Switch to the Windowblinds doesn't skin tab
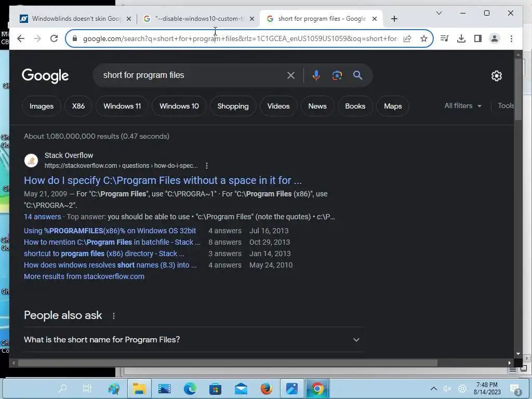The width and height of the screenshot is (532, 399). pos(75,19)
